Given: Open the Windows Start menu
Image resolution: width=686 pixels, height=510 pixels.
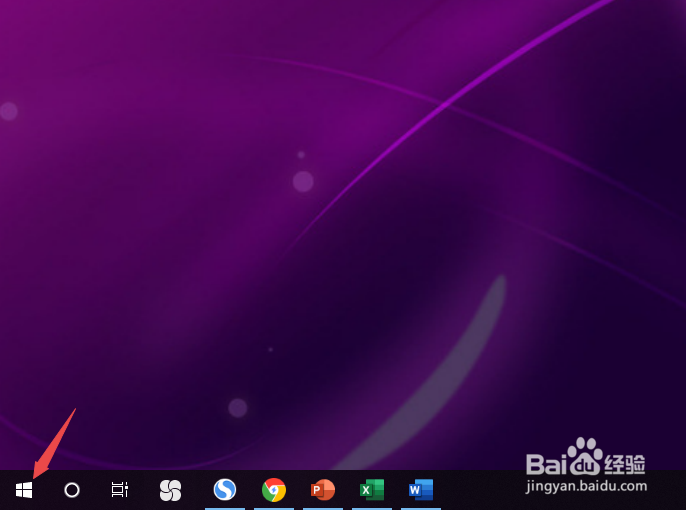Looking at the screenshot, I should click(x=24, y=490).
